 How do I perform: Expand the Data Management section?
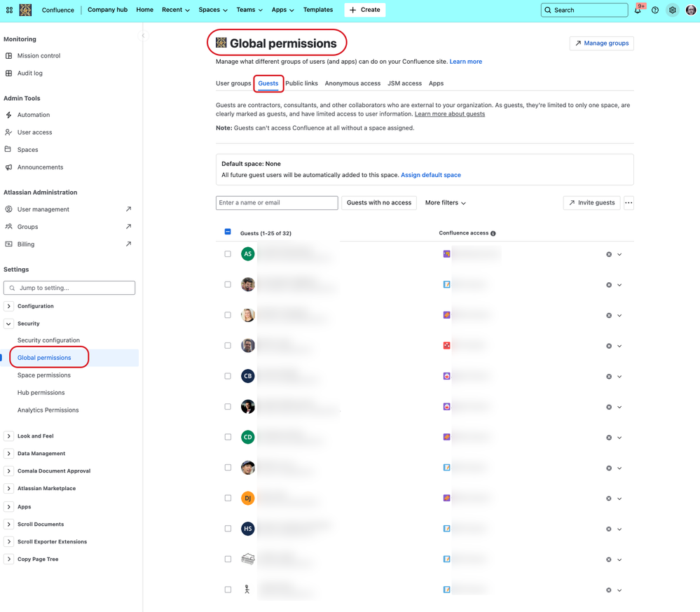point(8,453)
